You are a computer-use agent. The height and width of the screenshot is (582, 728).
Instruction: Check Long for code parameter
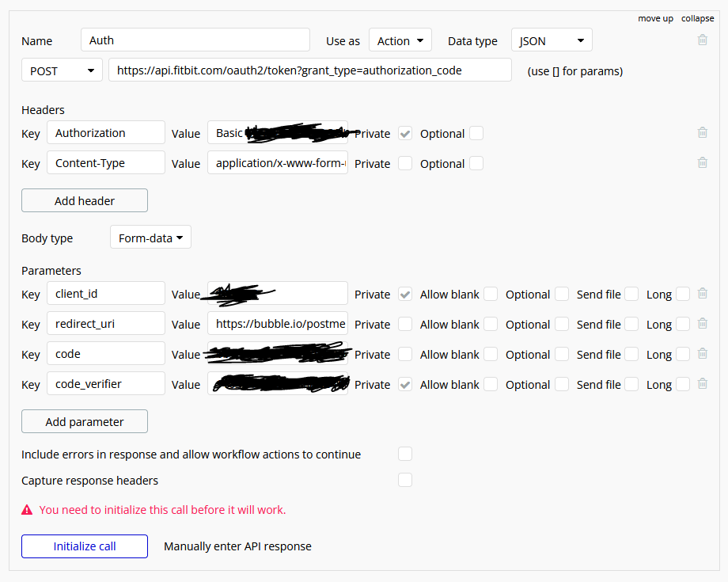682,355
